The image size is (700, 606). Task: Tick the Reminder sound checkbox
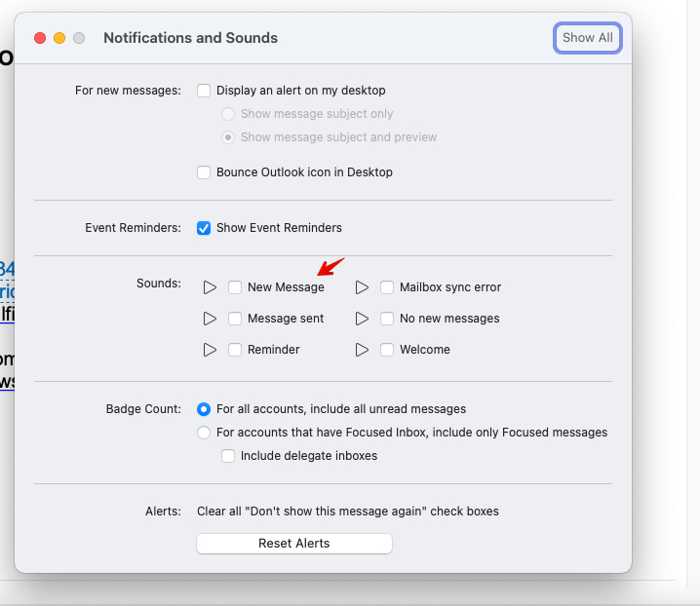[x=235, y=350]
